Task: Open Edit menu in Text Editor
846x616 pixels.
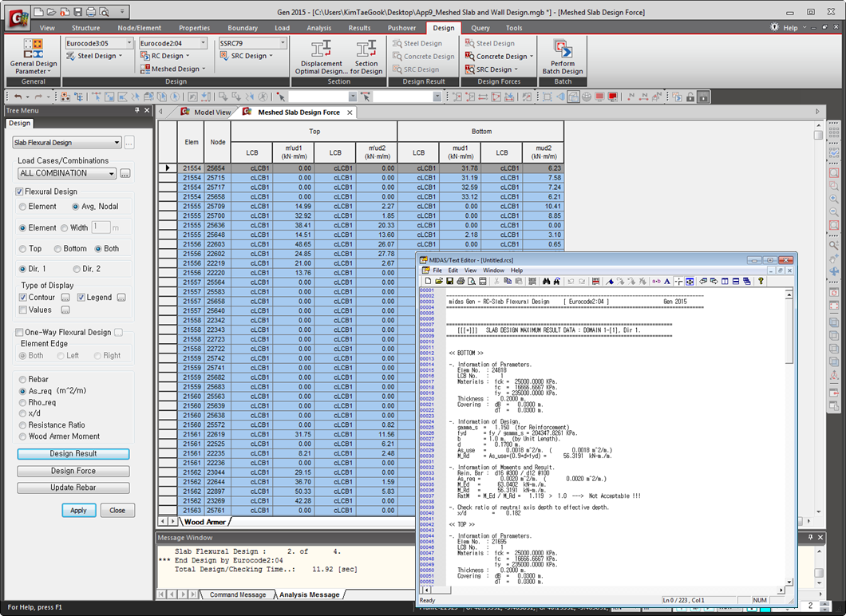Action: [x=453, y=270]
